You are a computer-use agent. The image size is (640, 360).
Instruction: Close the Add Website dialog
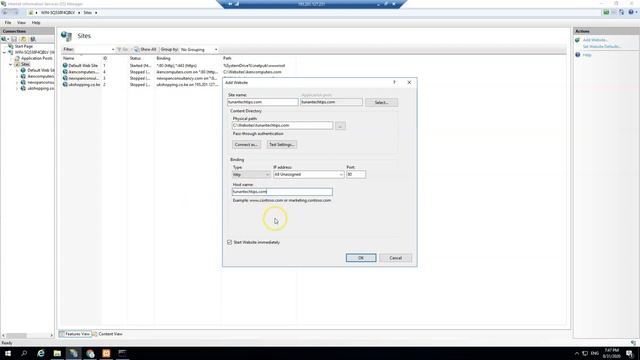click(x=409, y=82)
